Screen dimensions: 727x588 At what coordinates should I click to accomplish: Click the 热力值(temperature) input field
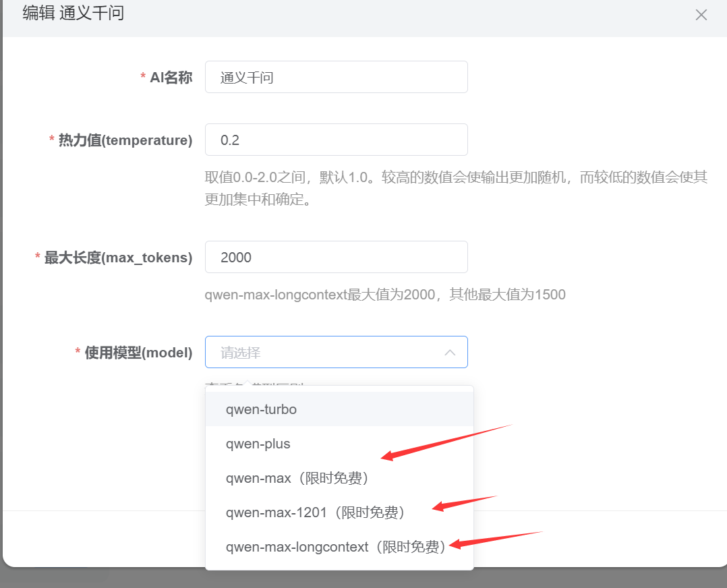point(336,140)
